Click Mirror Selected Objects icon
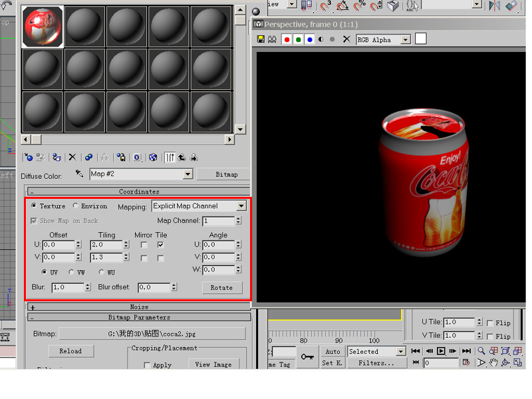The width and height of the screenshot is (532, 399). click(495, 5)
